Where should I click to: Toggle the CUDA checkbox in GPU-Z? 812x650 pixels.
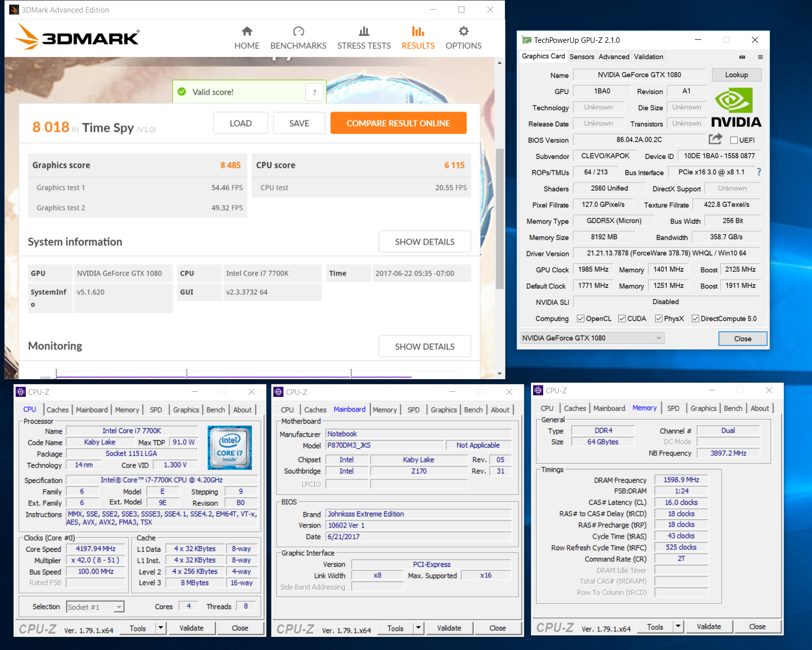click(x=622, y=319)
